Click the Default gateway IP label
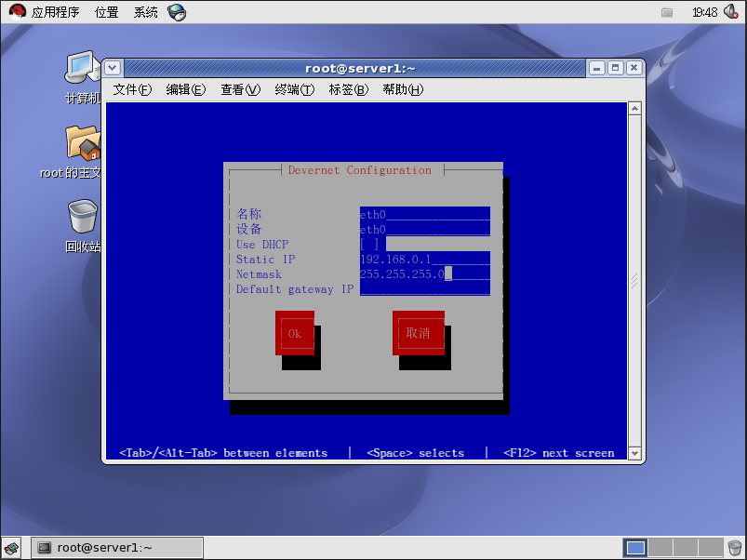Image resolution: width=747 pixels, height=560 pixels. click(x=295, y=289)
